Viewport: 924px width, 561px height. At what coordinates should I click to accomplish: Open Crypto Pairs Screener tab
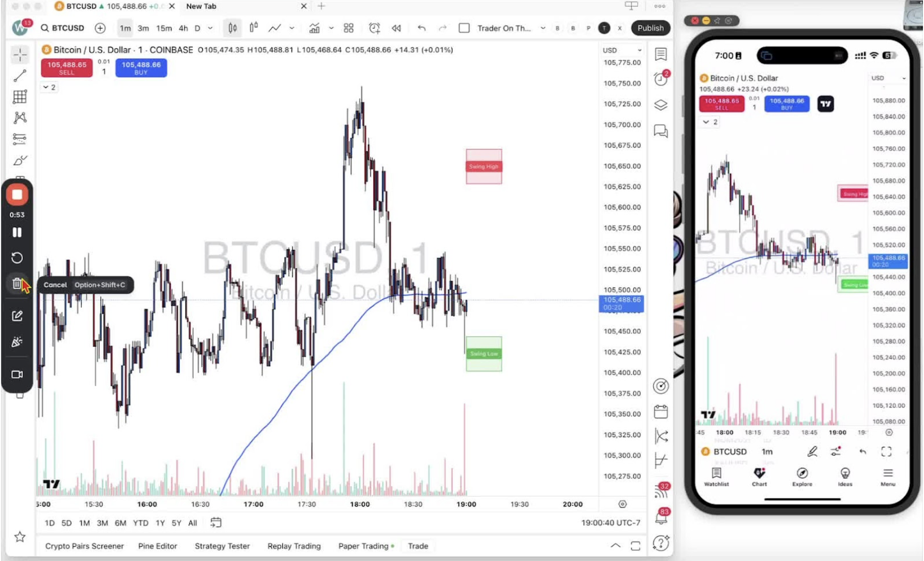point(85,546)
